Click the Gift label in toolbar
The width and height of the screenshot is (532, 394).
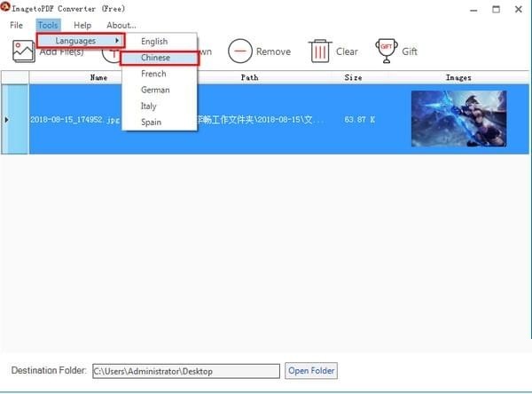point(410,51)
